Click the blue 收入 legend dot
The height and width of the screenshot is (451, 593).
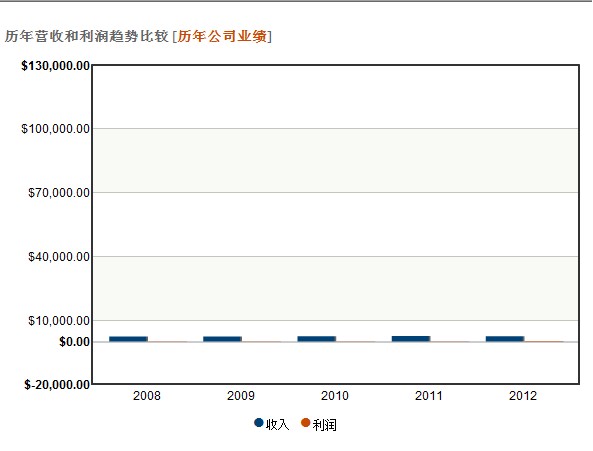coord(259,423)
